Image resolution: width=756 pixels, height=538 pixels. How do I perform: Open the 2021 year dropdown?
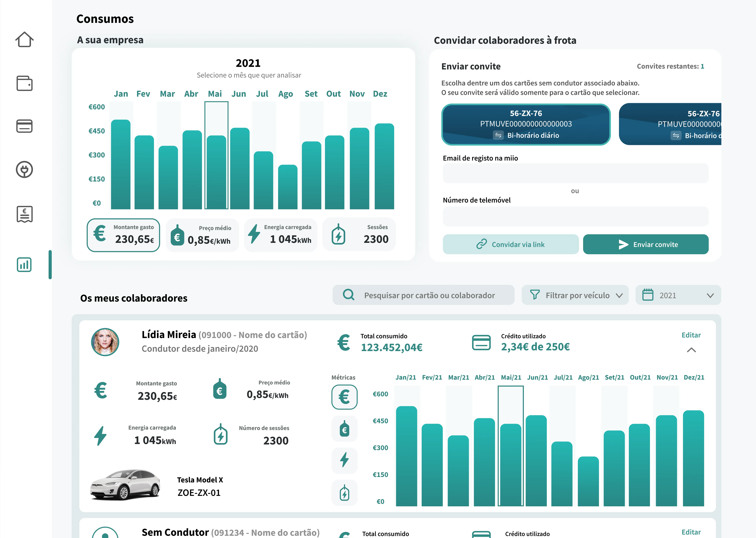click(x=678, y=295)
